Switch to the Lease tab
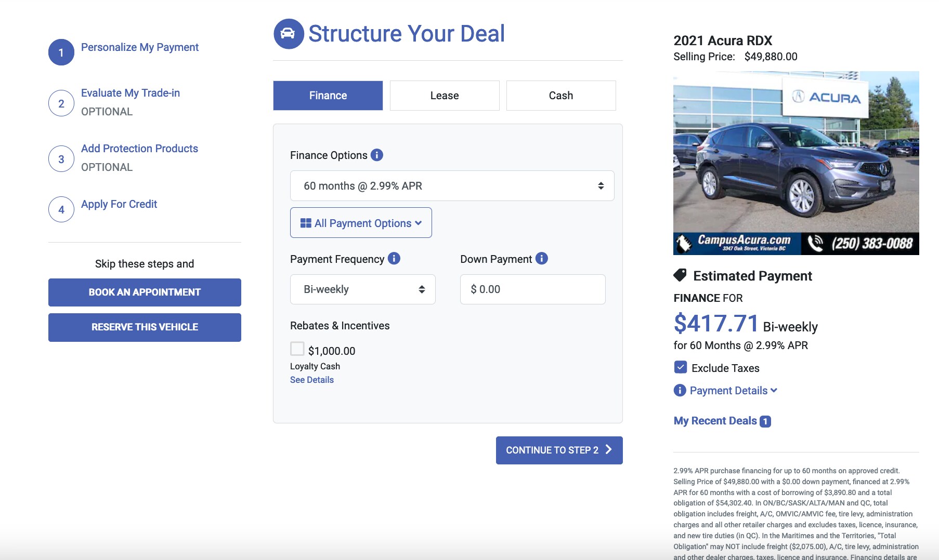This screenshot has height=560, width=939. click(445, 96)
